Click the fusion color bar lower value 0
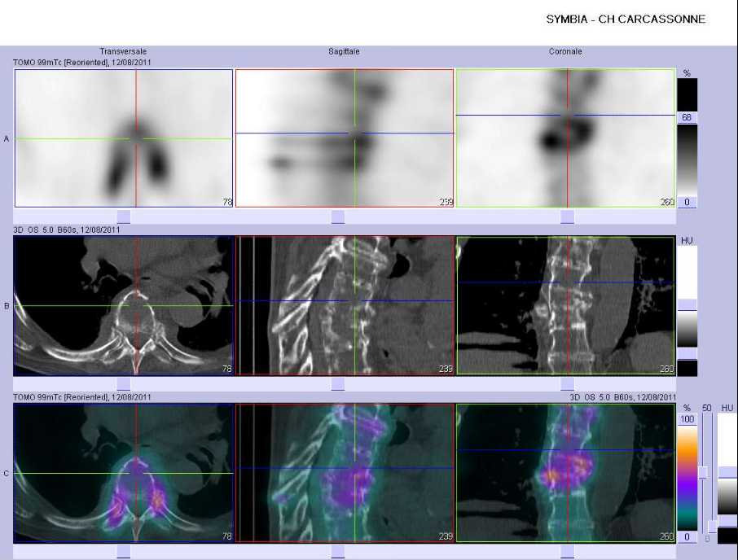Screen dimensions: 738x560 tap(687, 537)
